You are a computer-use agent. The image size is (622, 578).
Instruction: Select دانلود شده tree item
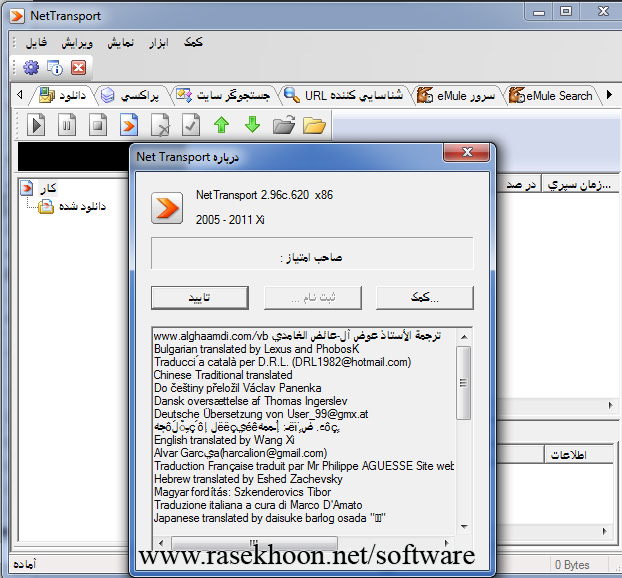pos(83,206)
